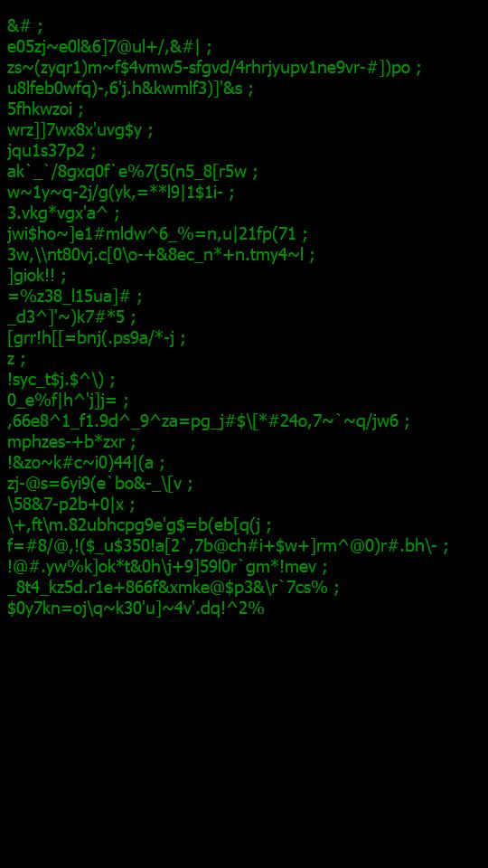
Task: Select the line reading jqu1s37p2
Action: (x=52, y=151)
